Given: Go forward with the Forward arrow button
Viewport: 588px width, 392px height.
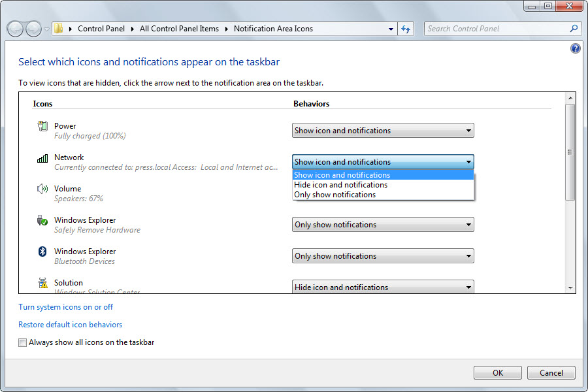Looking at the screenshot, I should (x=33, y=29).
